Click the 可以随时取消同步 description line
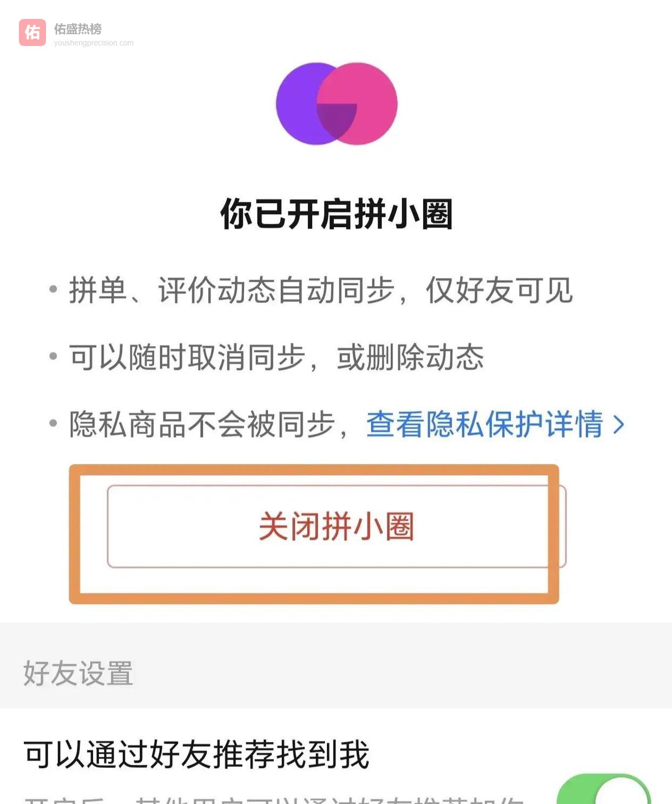 click(276, 357)
